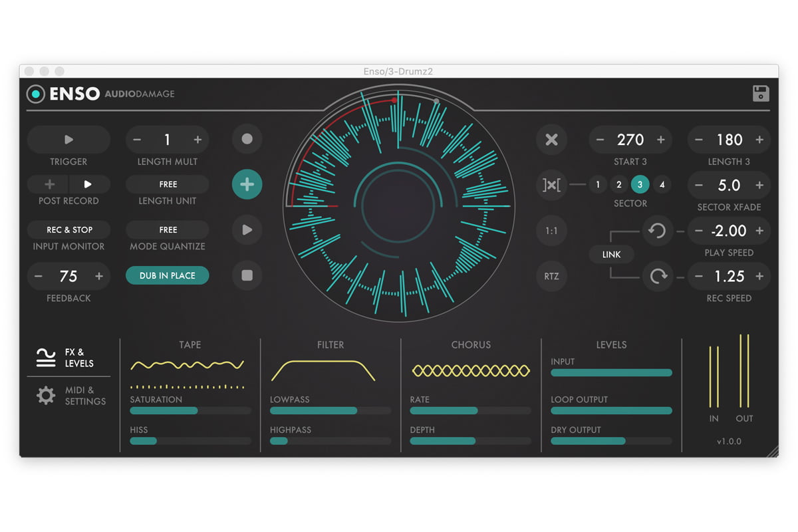The height and width of the screenshot is (532, 798).
Task: Click the feedback value 75
Action: pyautogui.click(x=68, y=276)
